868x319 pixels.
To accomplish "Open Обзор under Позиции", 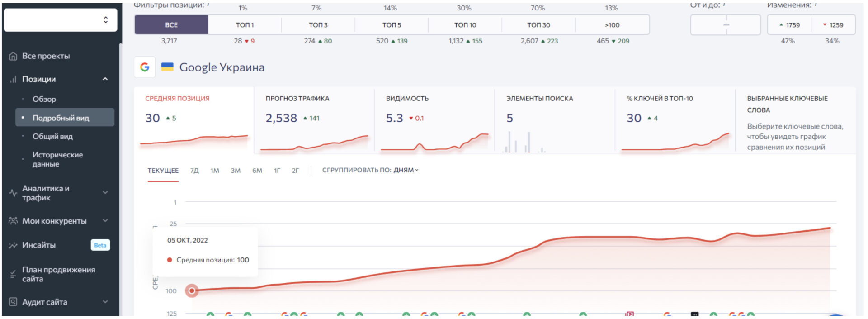I will [x=44, y=99].
